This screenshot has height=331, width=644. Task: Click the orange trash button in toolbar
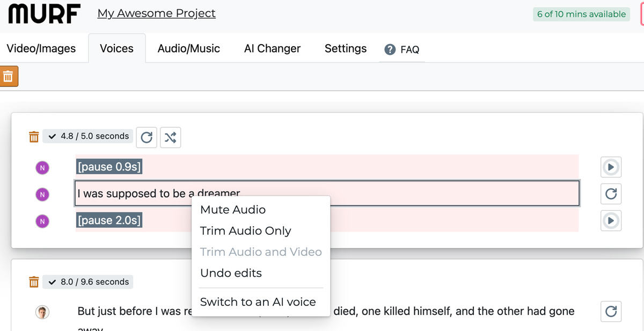pyautogui.click(x=9, y=76)
